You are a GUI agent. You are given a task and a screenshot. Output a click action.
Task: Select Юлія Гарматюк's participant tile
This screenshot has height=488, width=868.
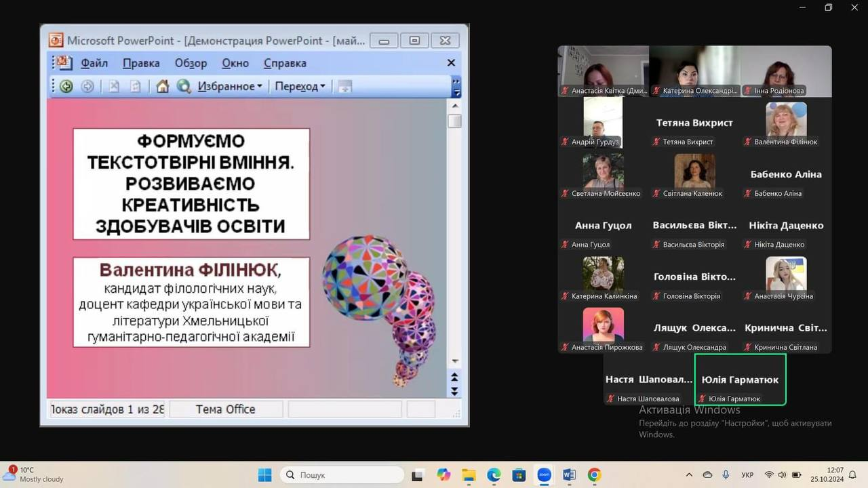(740, 380)
